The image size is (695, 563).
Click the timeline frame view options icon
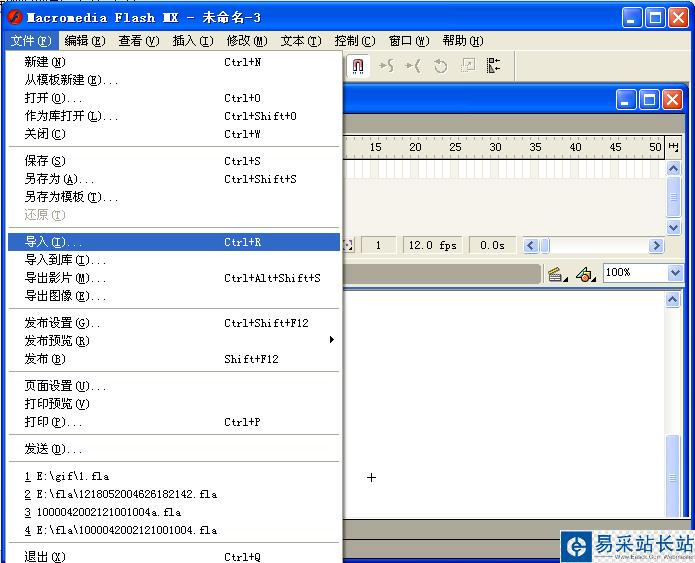pos(673,147)
